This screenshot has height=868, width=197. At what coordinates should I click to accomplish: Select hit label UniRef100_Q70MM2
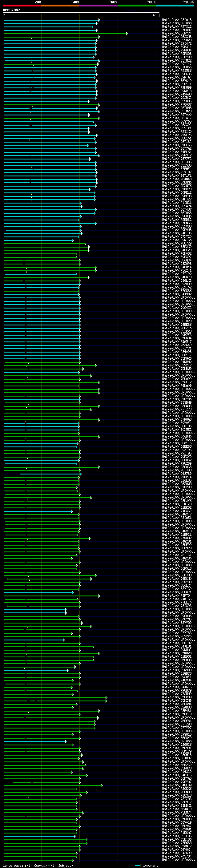[177, 538]
